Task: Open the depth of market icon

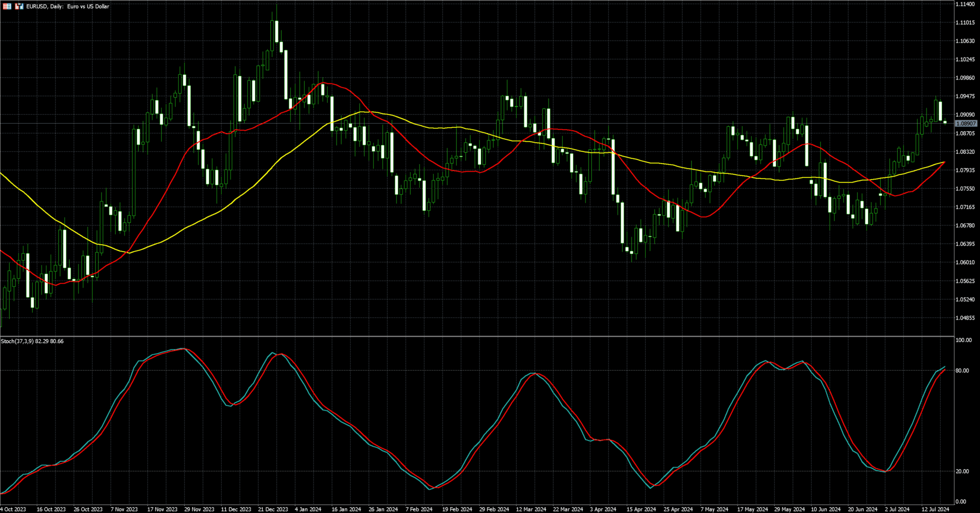Action: tap(20, 6)
